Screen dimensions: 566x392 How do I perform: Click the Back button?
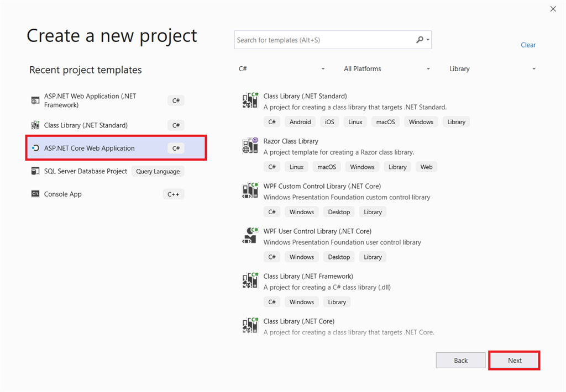[460, 360]
